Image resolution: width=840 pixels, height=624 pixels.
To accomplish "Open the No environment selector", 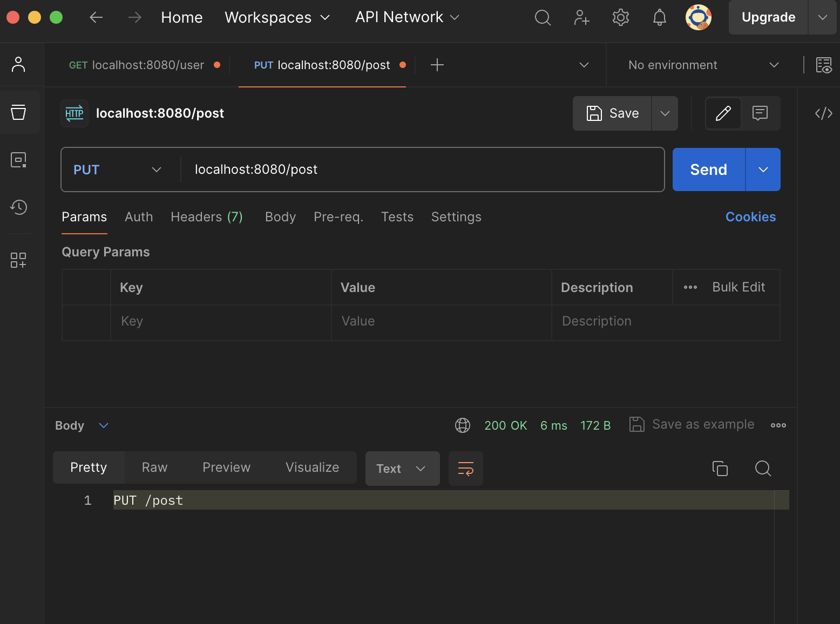I will [x=703, y=65].
